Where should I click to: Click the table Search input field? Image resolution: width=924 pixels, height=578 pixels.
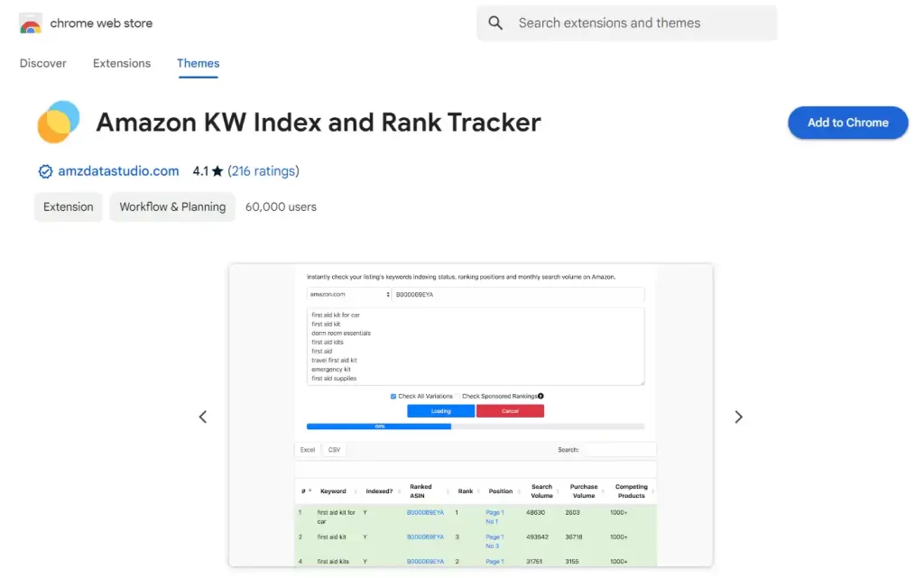618,450
